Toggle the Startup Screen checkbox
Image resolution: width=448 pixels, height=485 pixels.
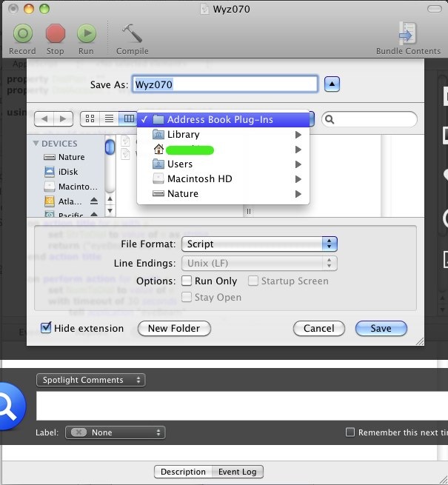point(253,281)
